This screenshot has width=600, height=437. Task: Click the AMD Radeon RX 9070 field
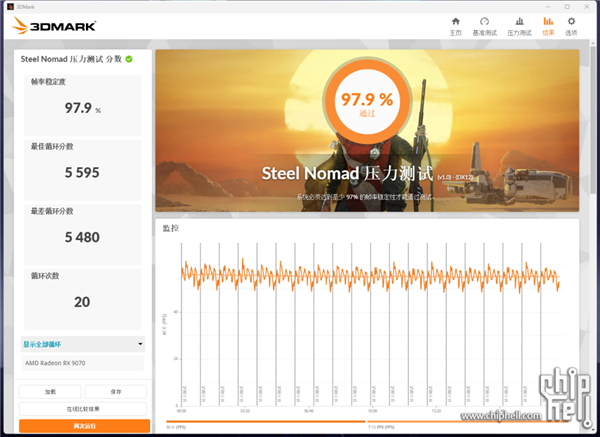click(83, 363)
